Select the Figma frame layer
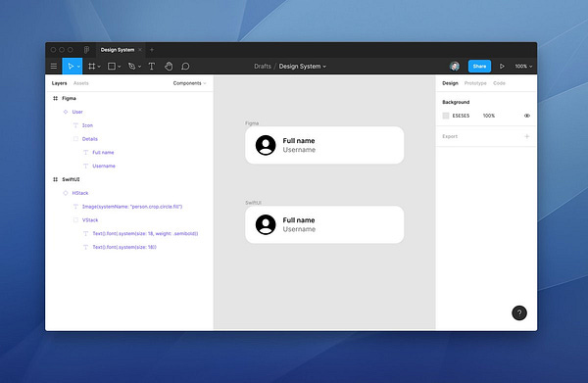The height and width of the screenshot is (383, 588). pos(69,98)
